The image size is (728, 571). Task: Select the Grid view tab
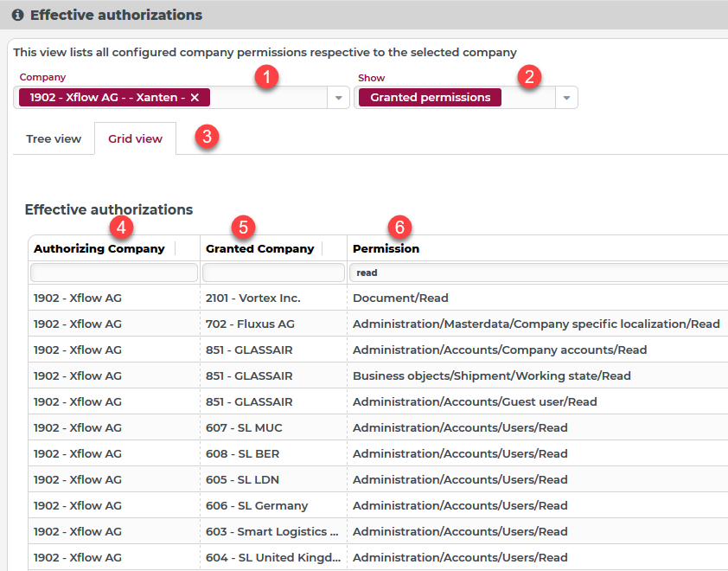point(135,139)
